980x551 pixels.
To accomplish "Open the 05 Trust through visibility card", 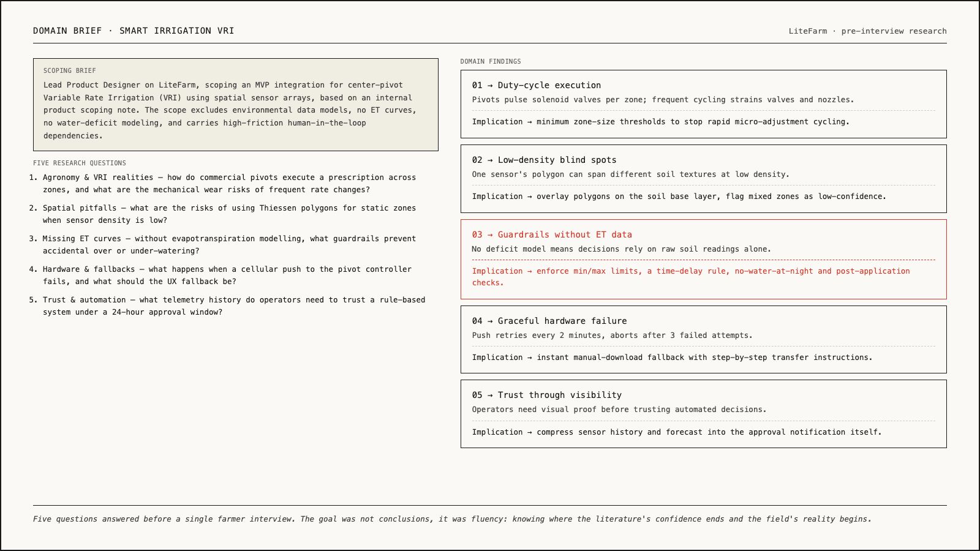I will point(703,414).
